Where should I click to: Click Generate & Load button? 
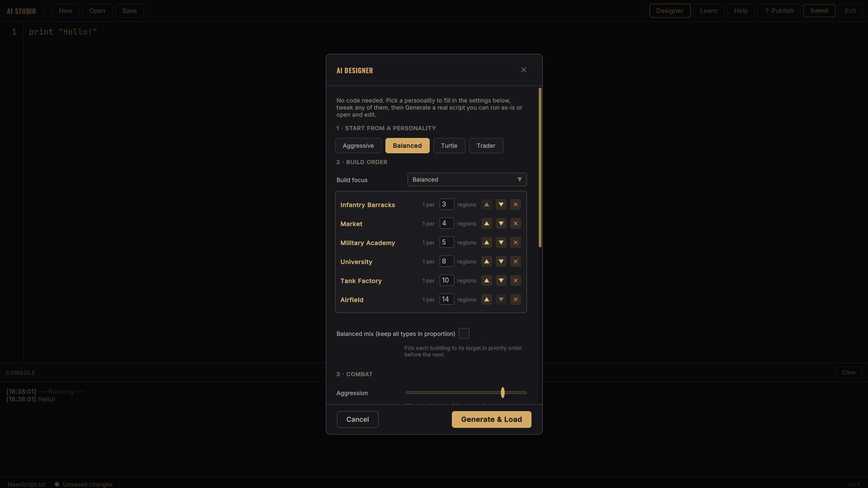(x=492, y=419)
